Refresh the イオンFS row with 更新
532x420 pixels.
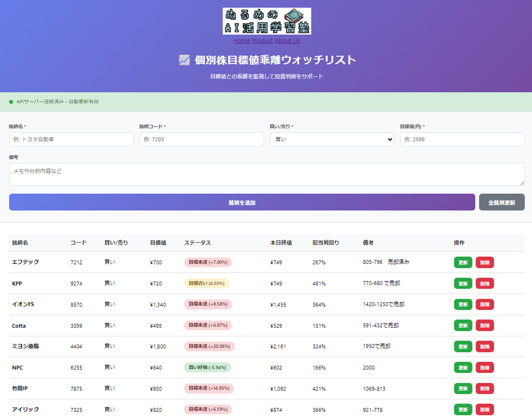[x=463, y=305]
